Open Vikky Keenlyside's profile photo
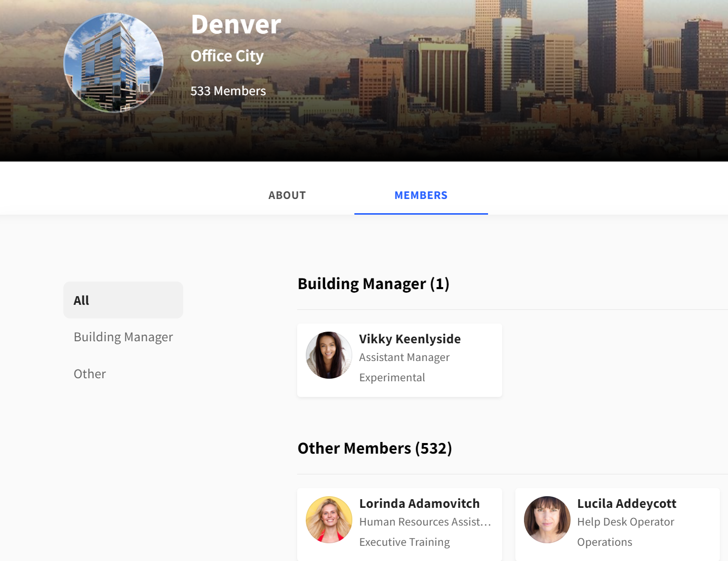This screenshot has width=728, height=561. click(x=329, y=355)
